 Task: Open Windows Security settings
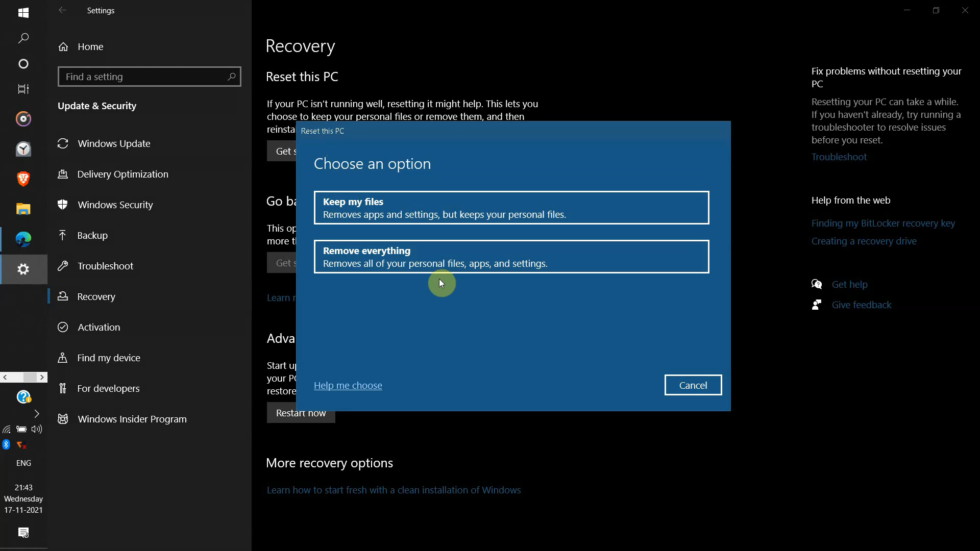tap(114, 205)
